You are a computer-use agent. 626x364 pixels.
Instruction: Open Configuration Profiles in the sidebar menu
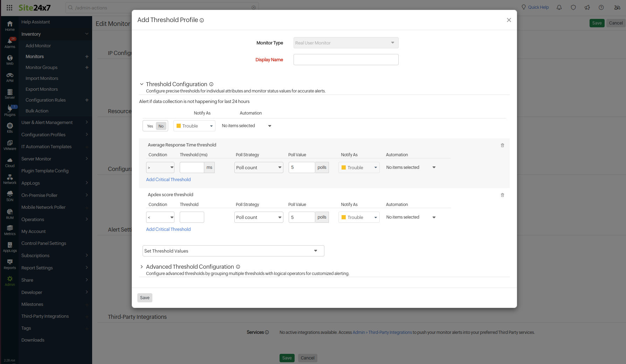(43, 135)
